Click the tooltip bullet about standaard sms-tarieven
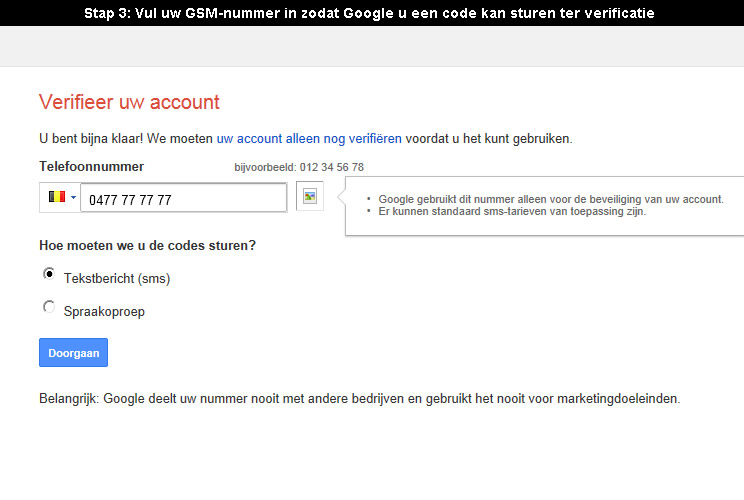 (x=512, y=212)
